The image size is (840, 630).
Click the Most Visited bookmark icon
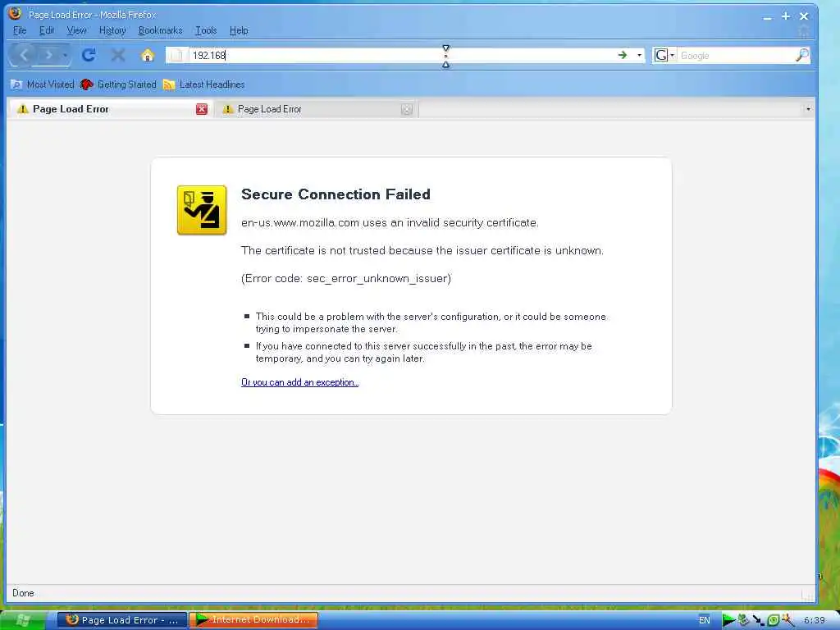[16, 84]
